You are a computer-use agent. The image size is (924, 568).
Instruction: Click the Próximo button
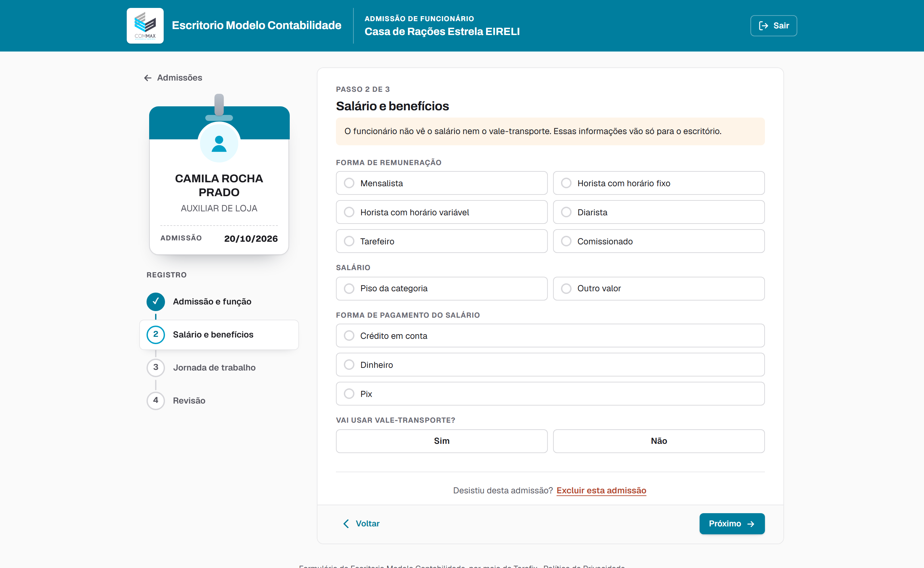coord(732,523)
